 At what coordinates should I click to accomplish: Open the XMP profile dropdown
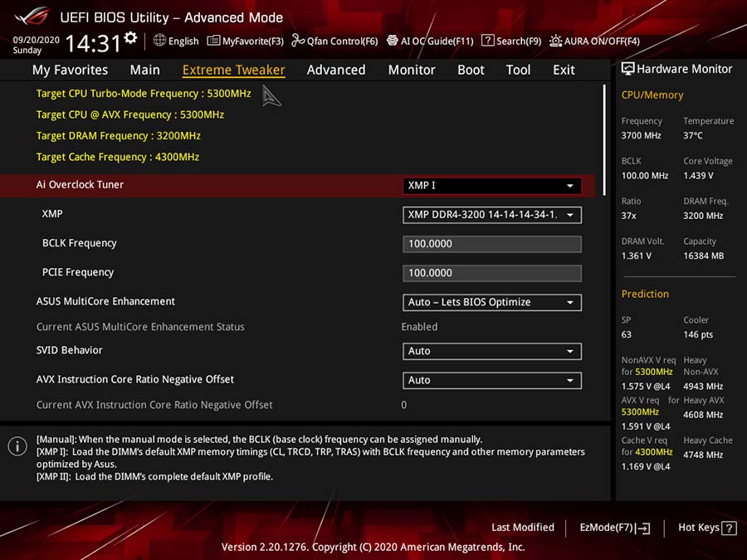pos(491,215)
